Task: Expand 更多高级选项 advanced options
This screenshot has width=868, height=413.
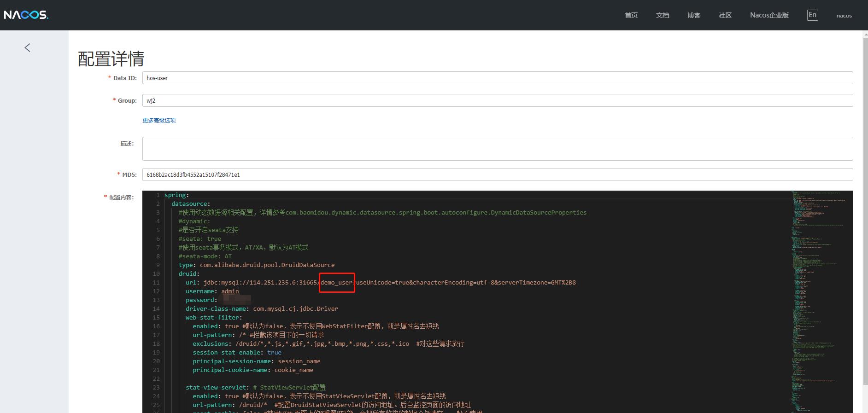Action: pyautogui.click(x=159, y=121)
